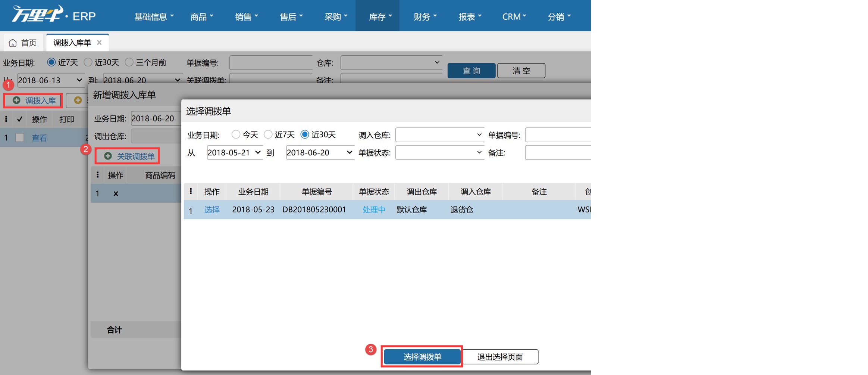Click the green plus on 关联调拨单
This screenshot has width=868, height=375.
click(x=107, y=156)
